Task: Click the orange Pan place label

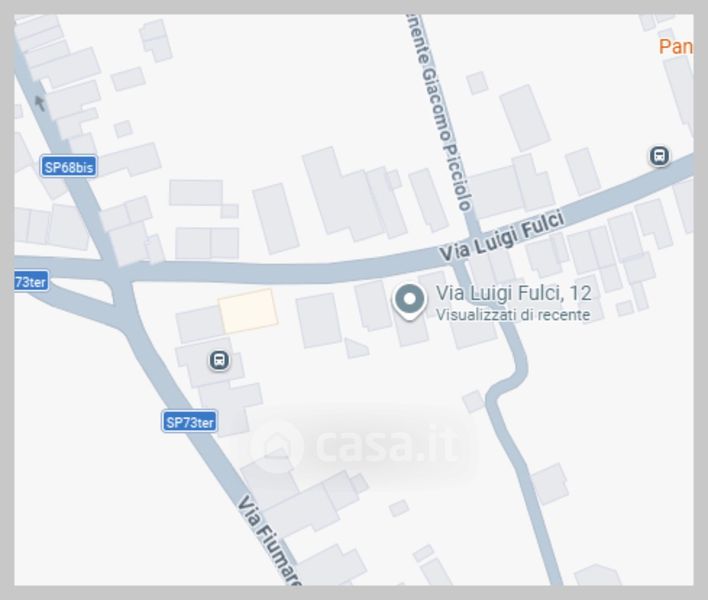Action: (x=675, y=47)
